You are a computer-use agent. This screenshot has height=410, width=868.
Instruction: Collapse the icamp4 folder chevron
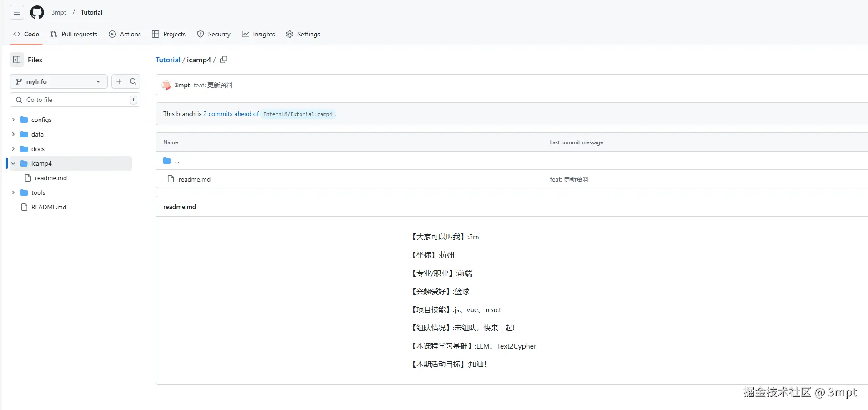pyautogui.click(x=13, y=163)
